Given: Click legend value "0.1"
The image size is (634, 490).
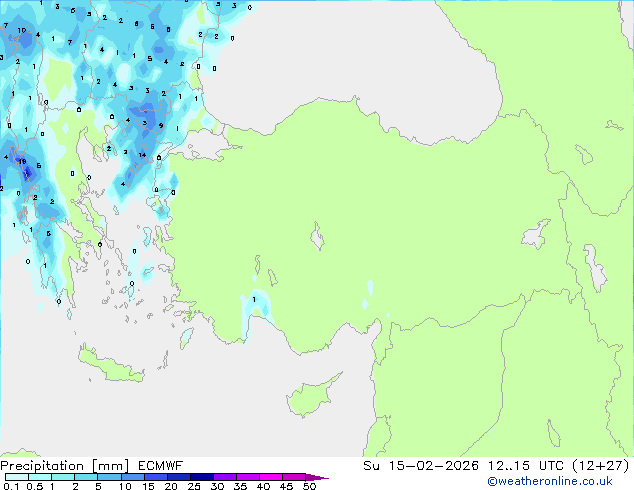Looking at the screenshot, I should pos(11,486).
